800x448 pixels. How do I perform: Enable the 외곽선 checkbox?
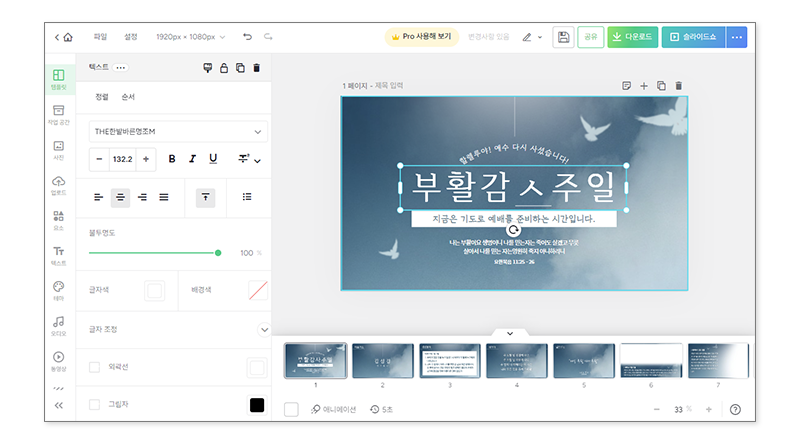[x=95, y=367]
